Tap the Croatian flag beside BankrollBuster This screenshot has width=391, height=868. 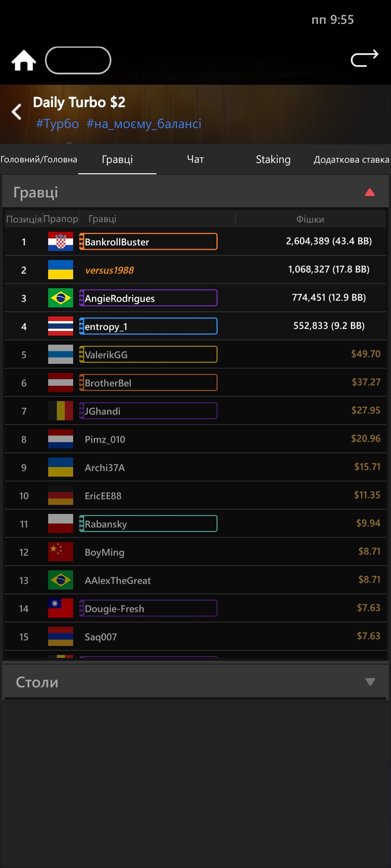pos(61,241)
